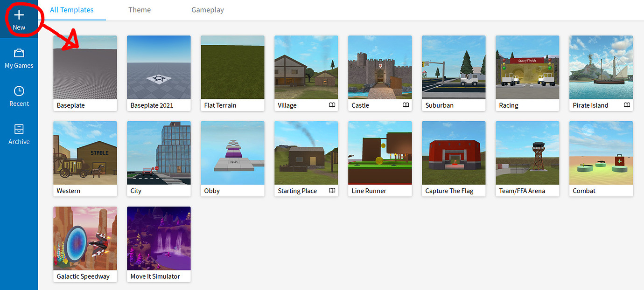Open the Baseplate template

[x=85, y=67]
